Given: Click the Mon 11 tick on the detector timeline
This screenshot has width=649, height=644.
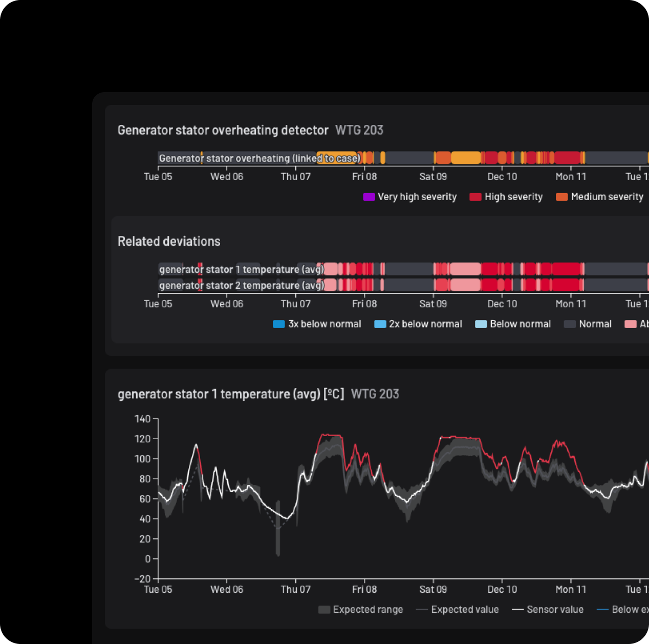Looking at the screenshot, I should (571, 177).
